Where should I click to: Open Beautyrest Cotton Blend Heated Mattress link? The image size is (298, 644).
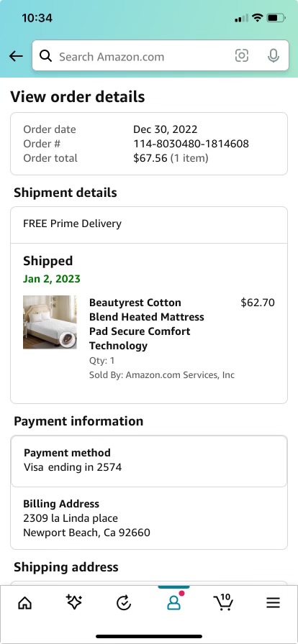pos(147,324)
